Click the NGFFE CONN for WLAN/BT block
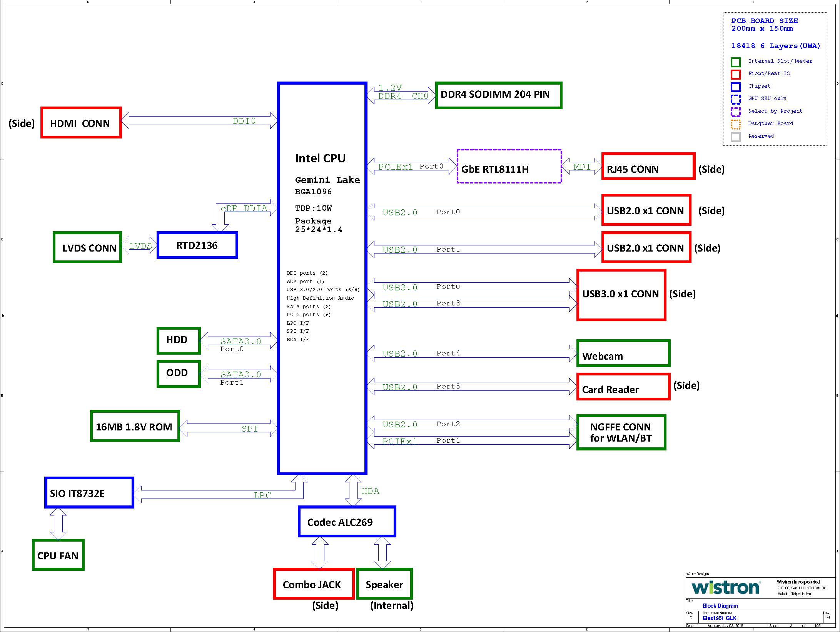This screenshot has width=840, height=632. coord(621,432)
